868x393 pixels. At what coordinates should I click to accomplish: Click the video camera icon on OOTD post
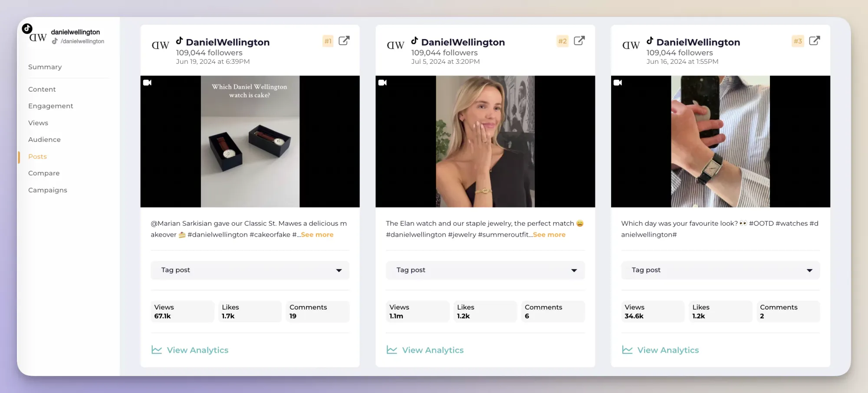coord(618,83)
